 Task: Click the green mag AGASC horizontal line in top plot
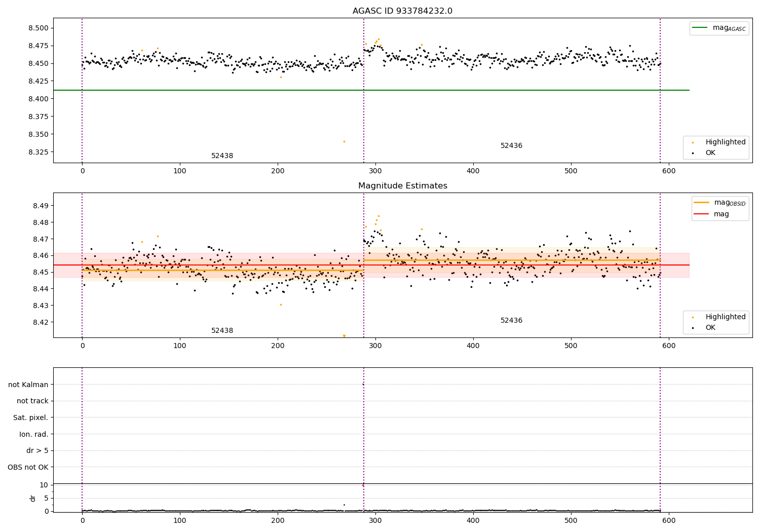click(371, 90)
